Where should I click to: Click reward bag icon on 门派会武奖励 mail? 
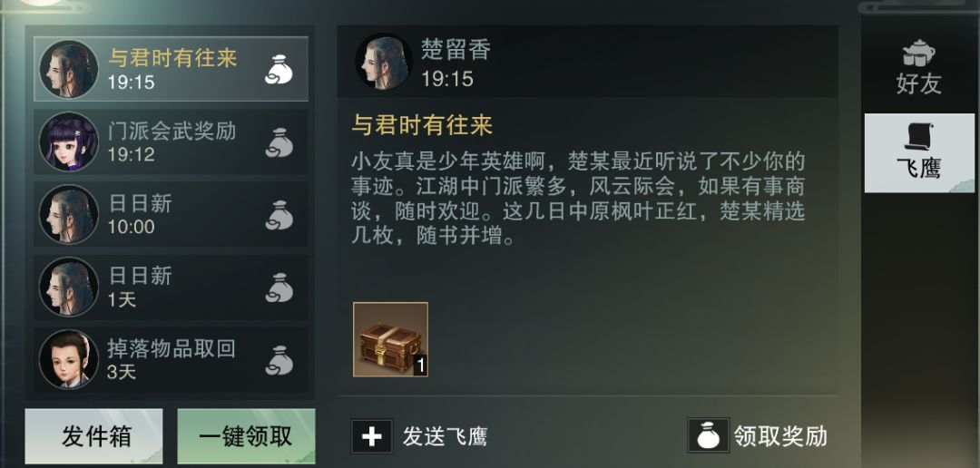point(279,142)
